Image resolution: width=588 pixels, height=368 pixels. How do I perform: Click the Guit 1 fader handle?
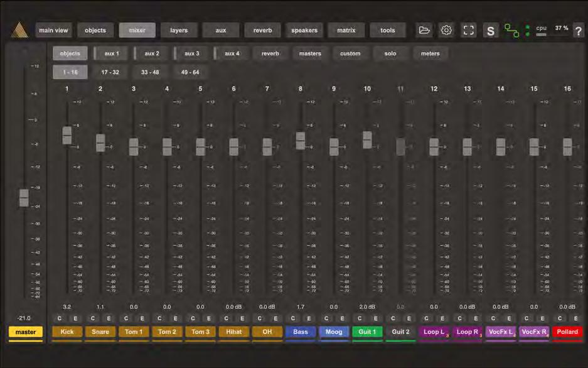pyautogui.click(x=367, y=140)
